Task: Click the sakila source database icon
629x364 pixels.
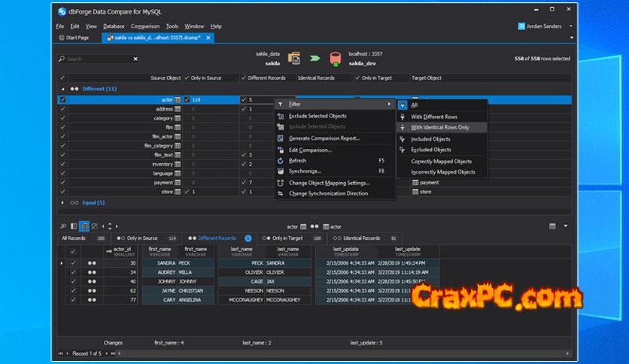Action: pos(294,59)
